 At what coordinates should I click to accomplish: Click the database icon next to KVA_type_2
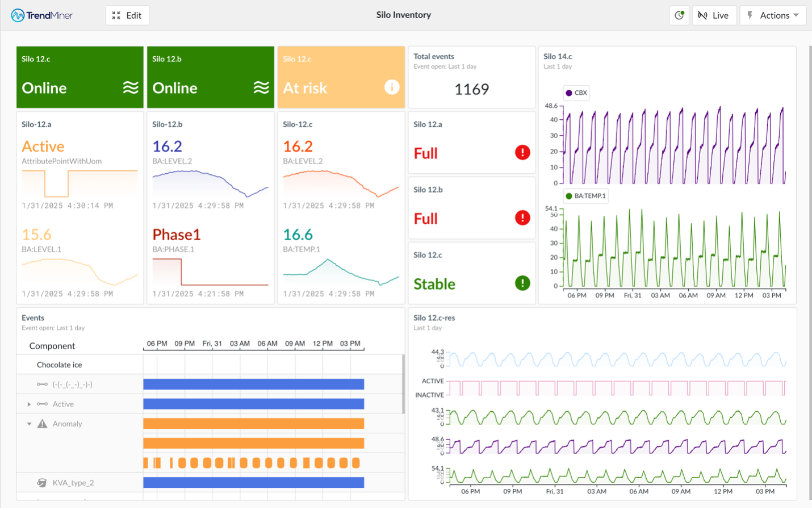(42, 483)
